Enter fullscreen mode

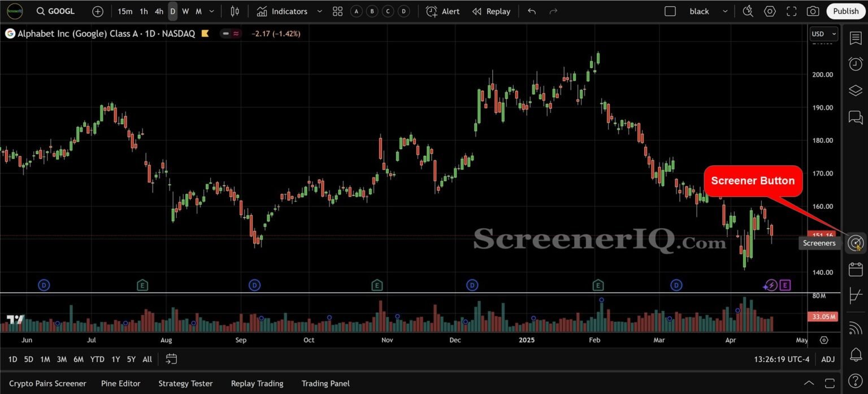click(x=792, y=11)
